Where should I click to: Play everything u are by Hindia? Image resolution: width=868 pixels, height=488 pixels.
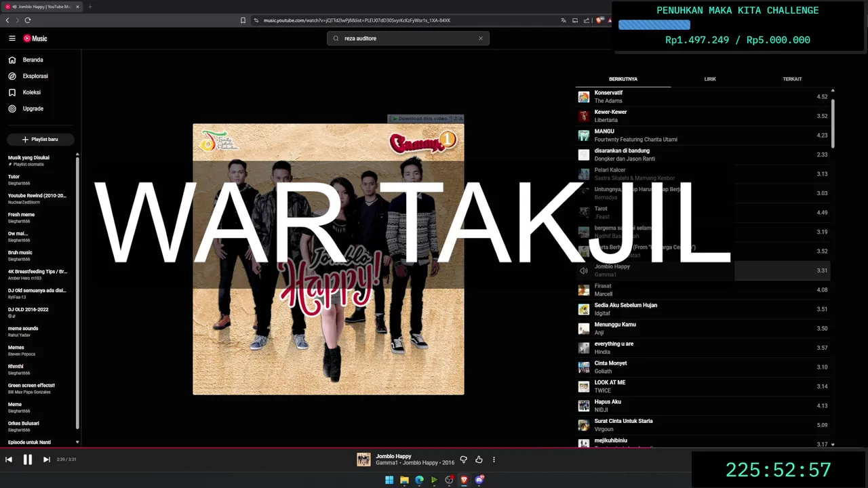tap(703, 348)
